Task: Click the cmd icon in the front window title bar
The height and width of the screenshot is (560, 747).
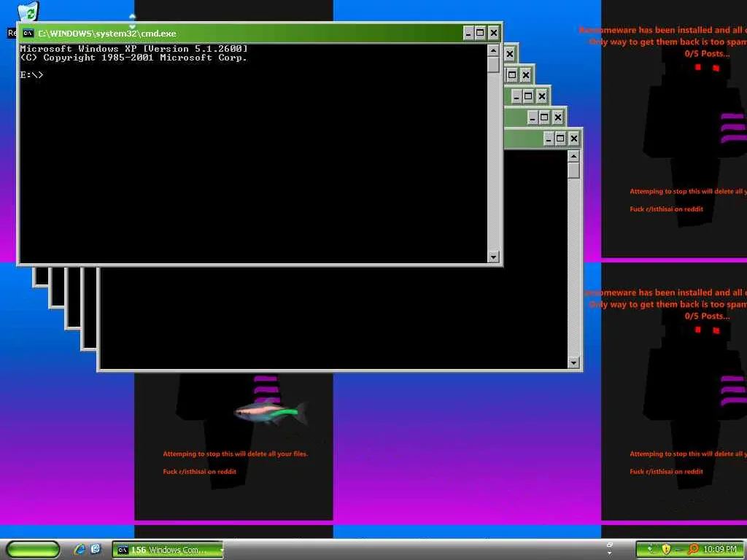Action: click(28, 34)
